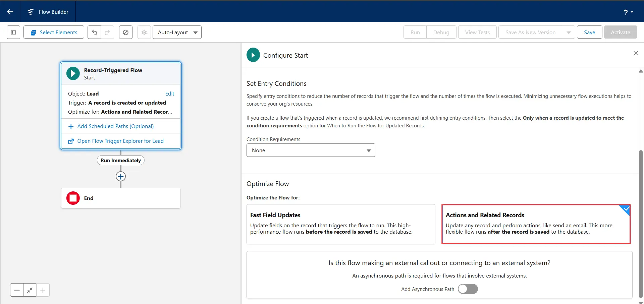Click the circle-slash toolbar icon
The width and height of the screenshot is (644, 304).
coord(125,32)
